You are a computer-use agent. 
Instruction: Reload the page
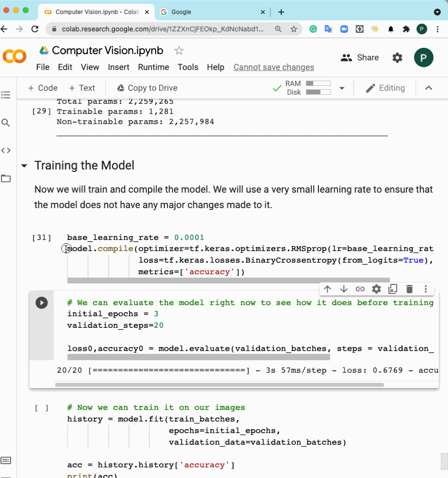35,29
